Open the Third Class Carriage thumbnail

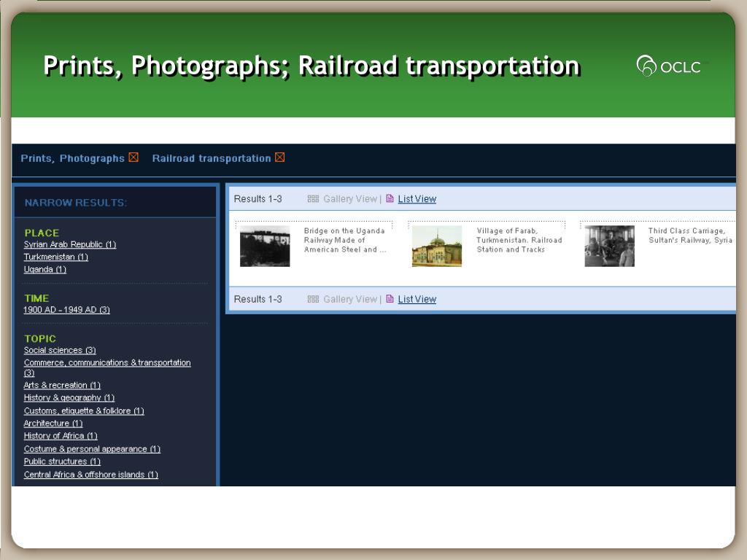[x=609, y=246]
